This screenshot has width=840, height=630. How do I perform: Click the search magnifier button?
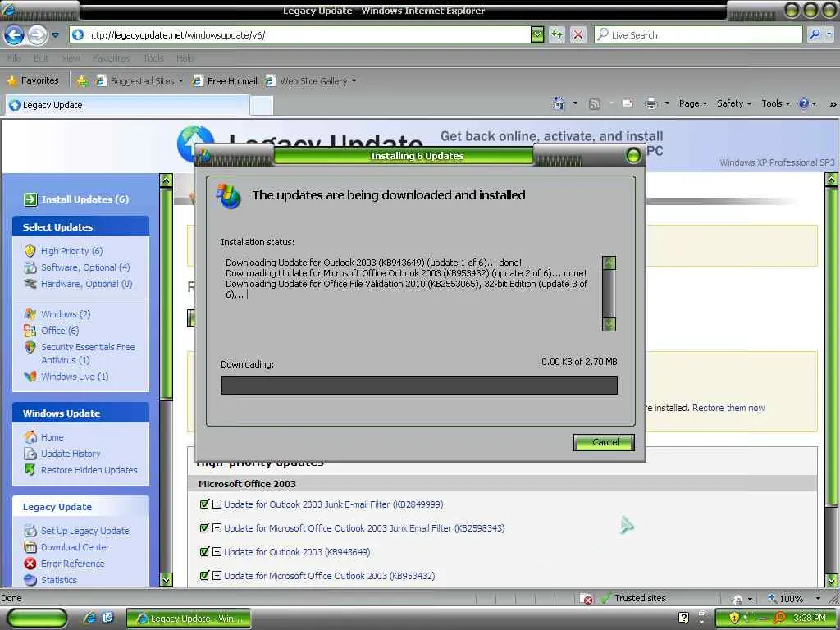815,34
